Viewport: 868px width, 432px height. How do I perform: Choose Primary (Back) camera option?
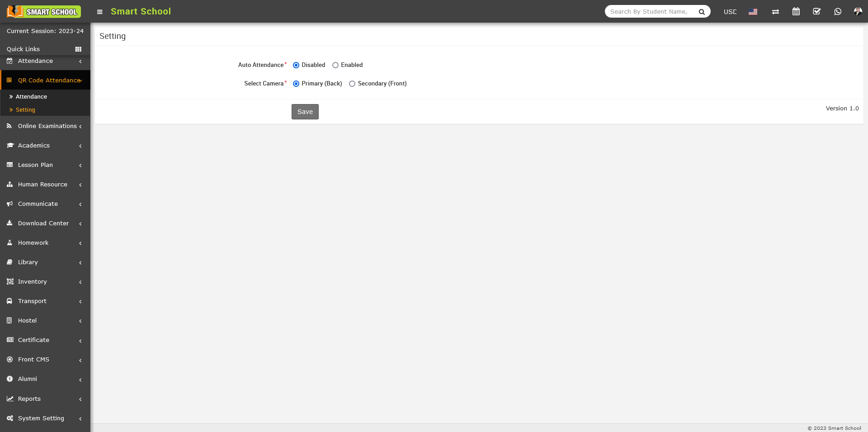pyautogui.click(x=296, y=84)
